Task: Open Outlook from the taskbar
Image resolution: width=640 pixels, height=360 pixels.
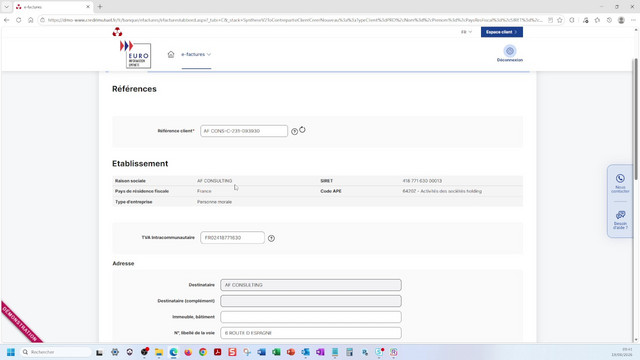Action: (305, 352)
